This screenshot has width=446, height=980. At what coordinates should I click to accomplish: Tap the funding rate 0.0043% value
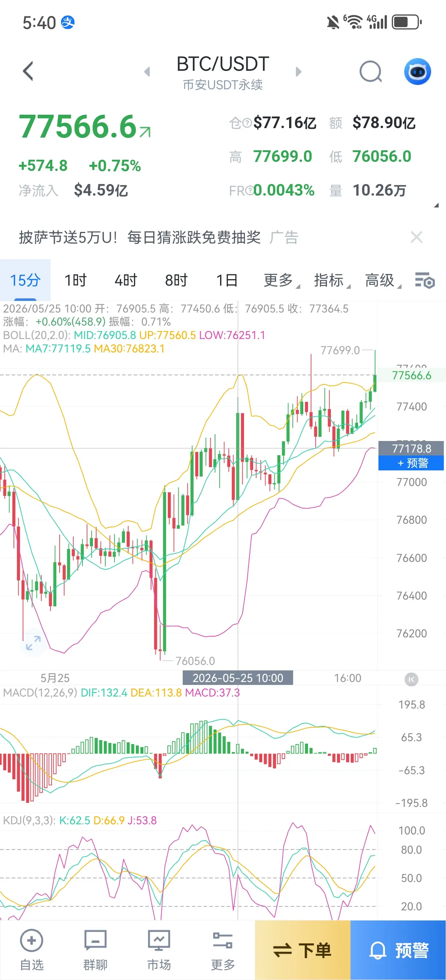tap(284, 190)
